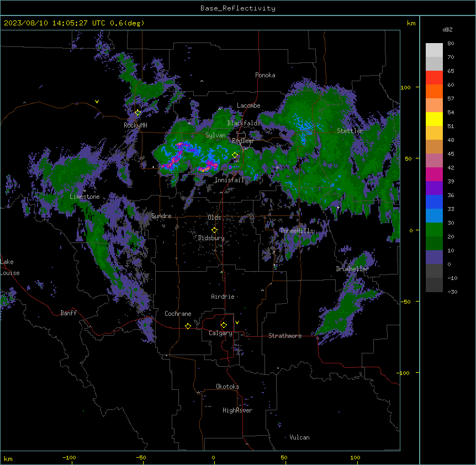Select the gray 65–70 dBZ legend swatch
Screen dimensions: 476x465
pos(434,64)
